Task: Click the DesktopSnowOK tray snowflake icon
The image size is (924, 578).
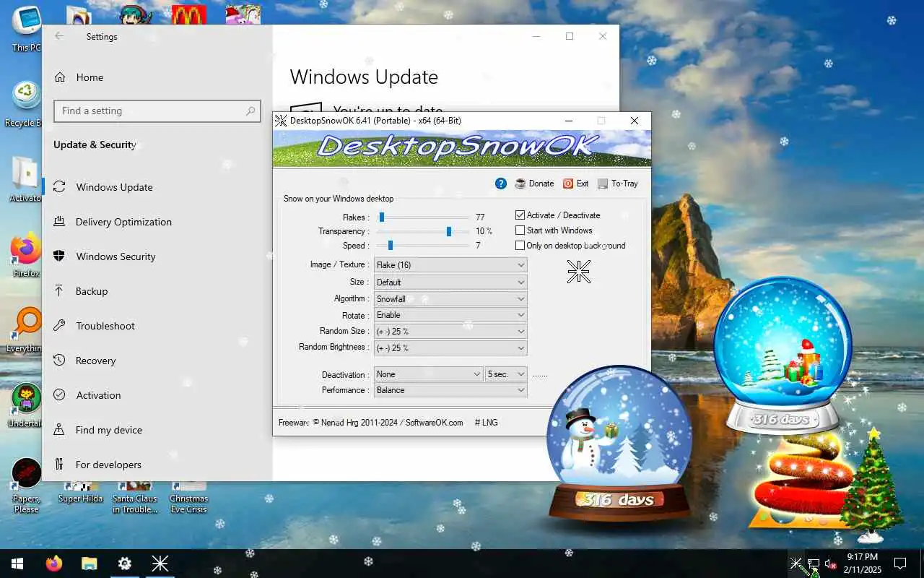Action: 796,564
